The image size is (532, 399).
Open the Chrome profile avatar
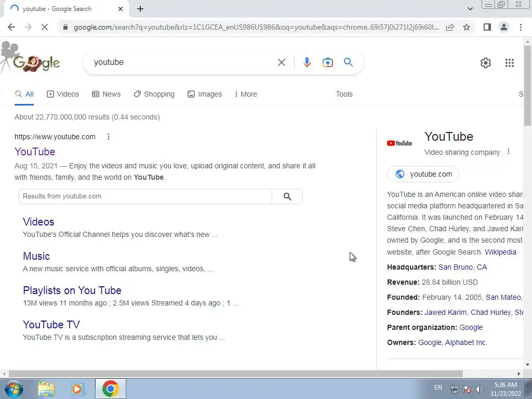tap(504, 27)
